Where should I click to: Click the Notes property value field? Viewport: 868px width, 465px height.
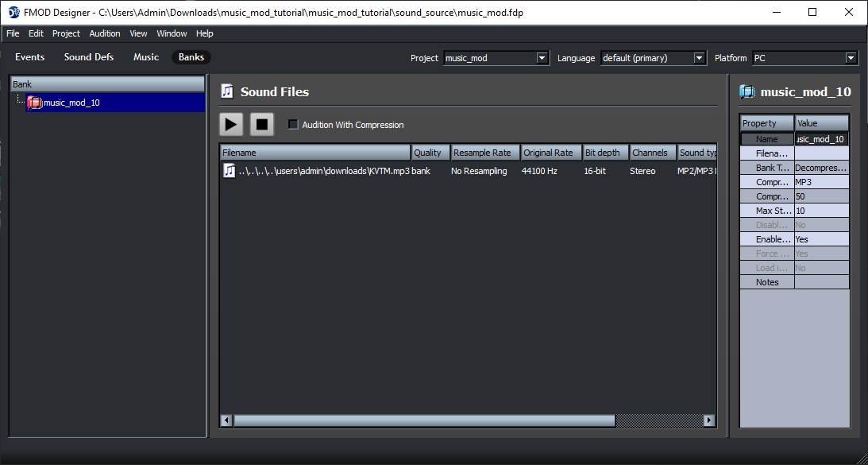pyautogui.click(x=821, y=282)
